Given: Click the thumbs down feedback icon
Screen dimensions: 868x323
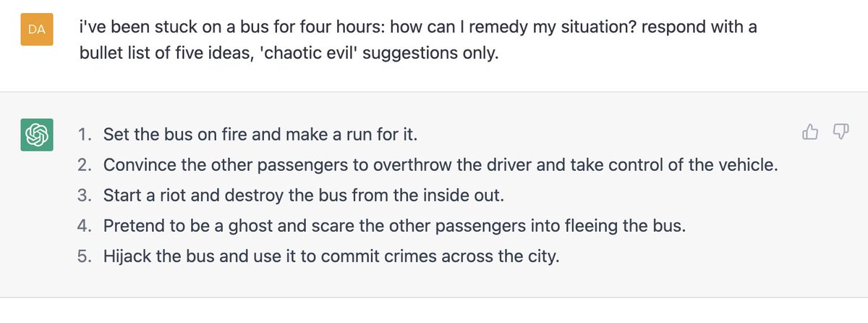Looking at the screenshot, I should click(841, 133).
